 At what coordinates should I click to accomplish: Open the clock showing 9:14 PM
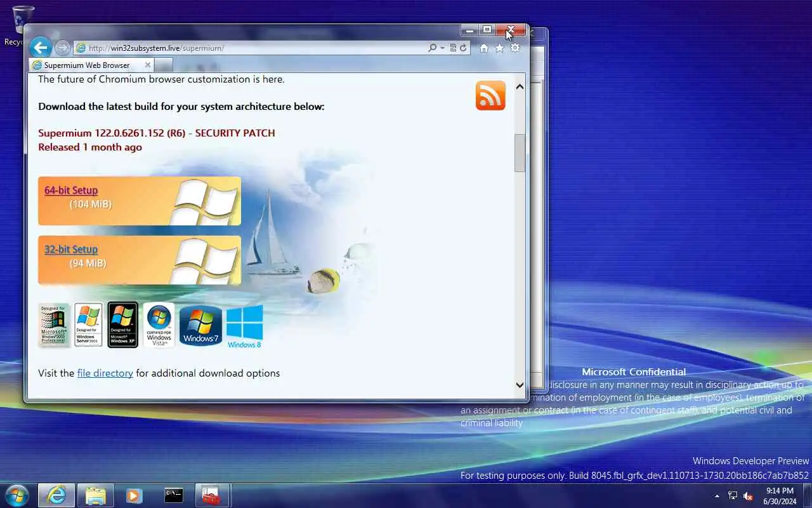coord(780,496)
